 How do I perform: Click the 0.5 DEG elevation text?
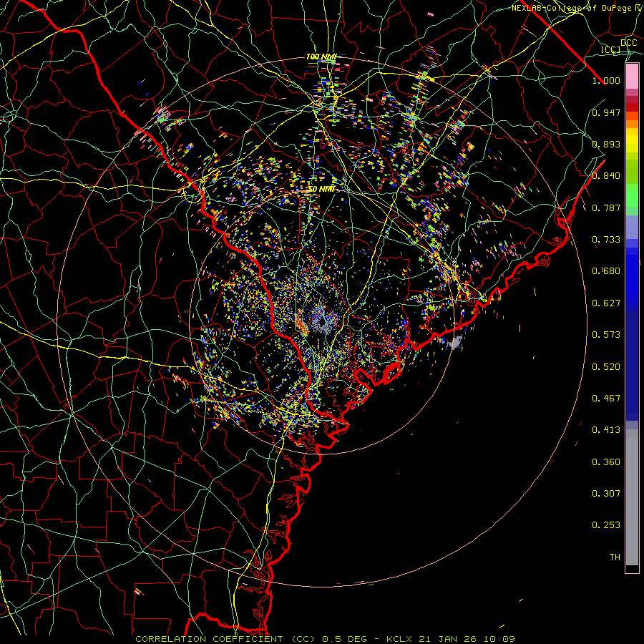(345, 639)
